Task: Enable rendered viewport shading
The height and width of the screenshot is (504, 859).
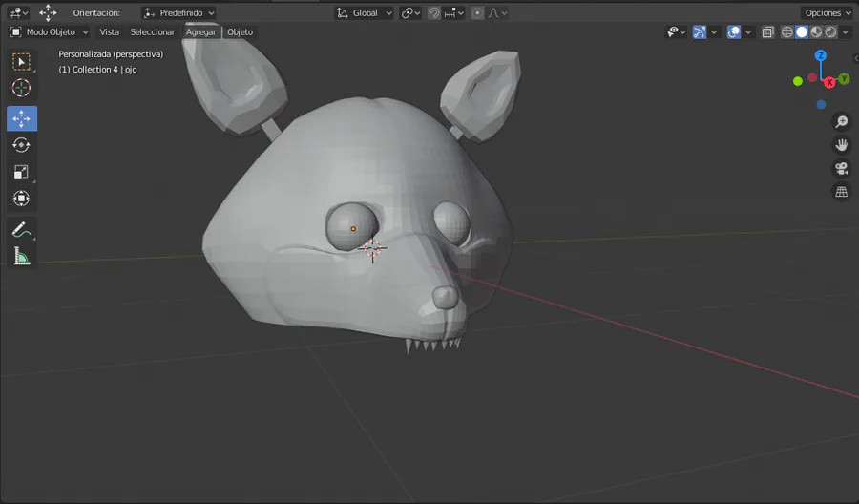Action: pyautogui.click(x=830, y=32)
